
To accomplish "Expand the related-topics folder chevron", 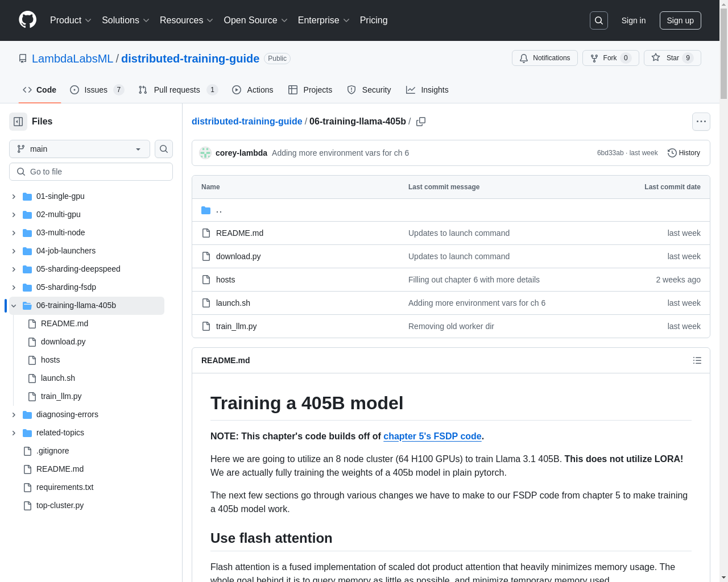I will (x=14, y=433).
